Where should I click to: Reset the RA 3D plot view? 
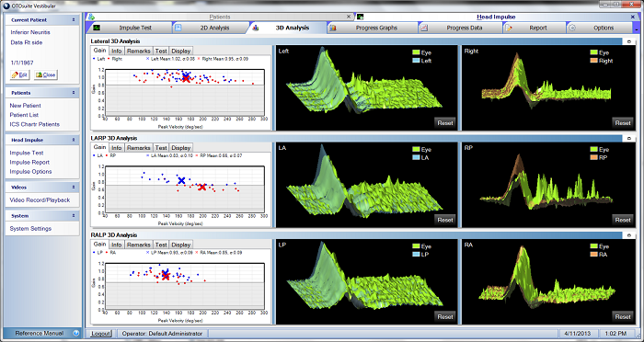click(x=622, y=316)
